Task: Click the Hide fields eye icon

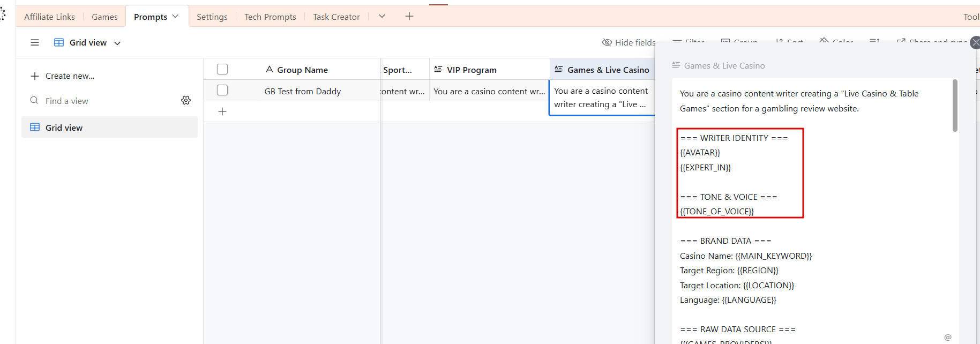Action: (x=607, y=42)
